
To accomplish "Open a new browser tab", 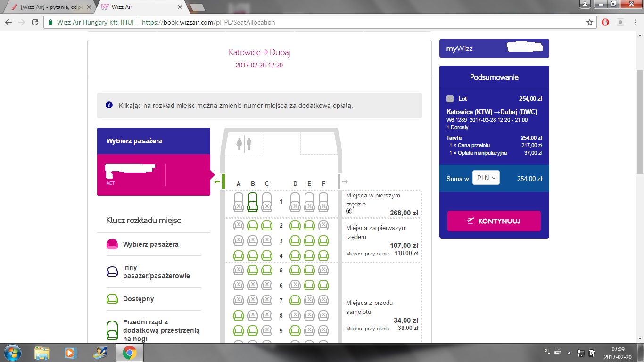I will 197,8.
